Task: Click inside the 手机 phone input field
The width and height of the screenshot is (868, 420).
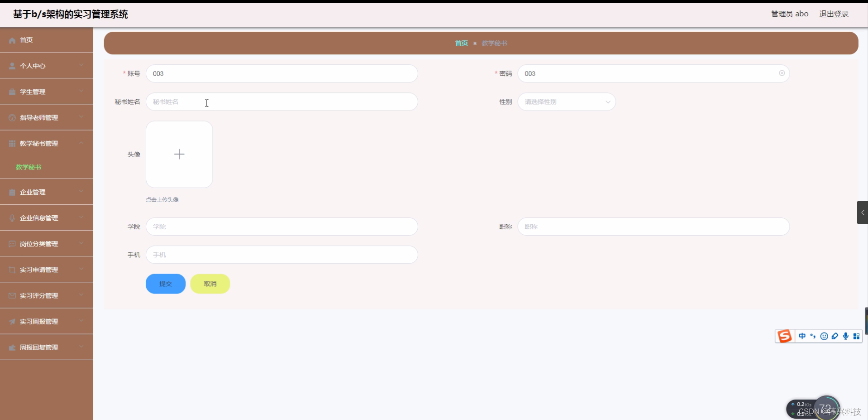Action: 281,255
